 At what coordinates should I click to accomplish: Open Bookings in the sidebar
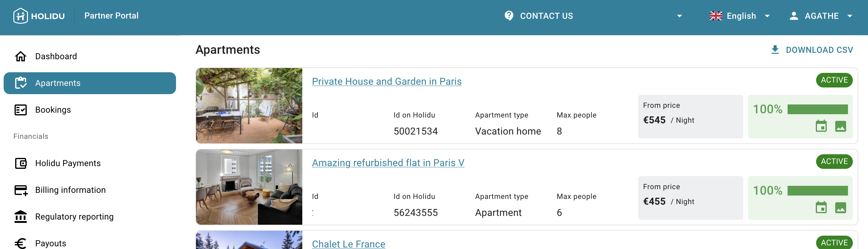tap(53, 110)
